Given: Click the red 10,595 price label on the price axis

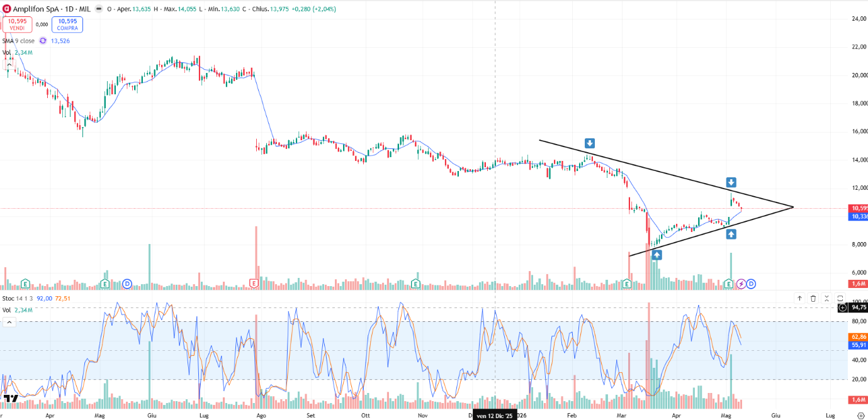Looking at the screenshot, I should pyautogui.click(x=859, y=208).
